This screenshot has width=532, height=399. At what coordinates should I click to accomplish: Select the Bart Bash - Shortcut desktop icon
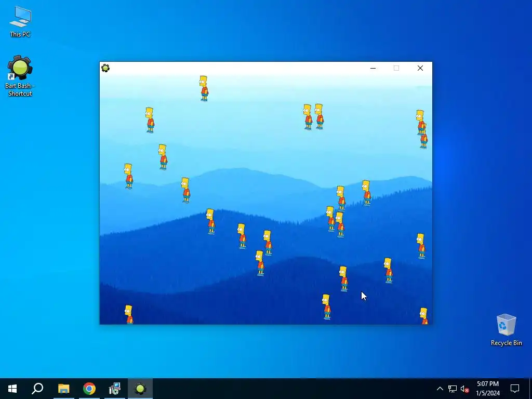coord(20,76)
